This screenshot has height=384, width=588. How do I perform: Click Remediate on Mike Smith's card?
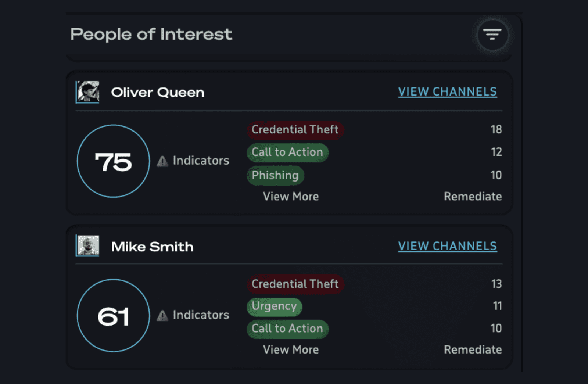(473, 349)
